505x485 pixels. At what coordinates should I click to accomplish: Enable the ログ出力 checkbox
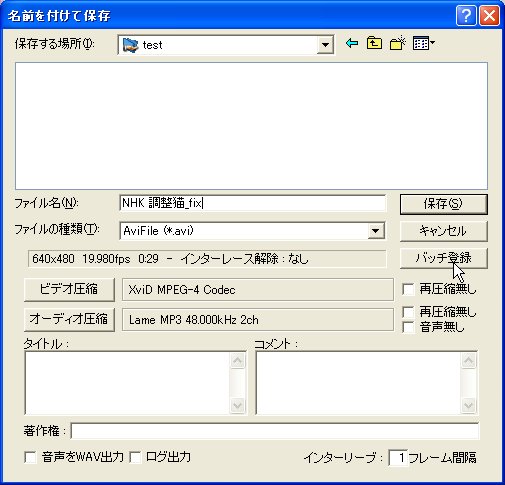135,457
